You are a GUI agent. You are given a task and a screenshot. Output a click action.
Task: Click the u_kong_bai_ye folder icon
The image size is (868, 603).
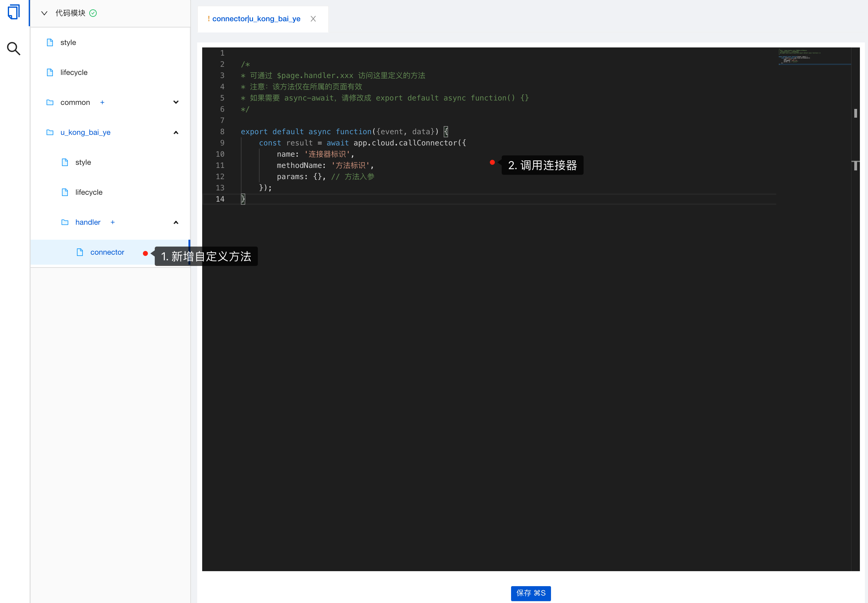(50, 132)
